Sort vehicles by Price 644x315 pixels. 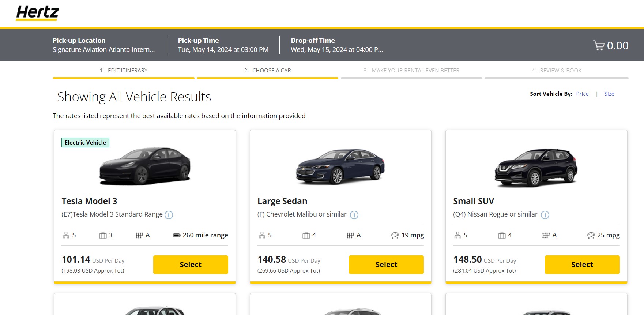point(582,94)
